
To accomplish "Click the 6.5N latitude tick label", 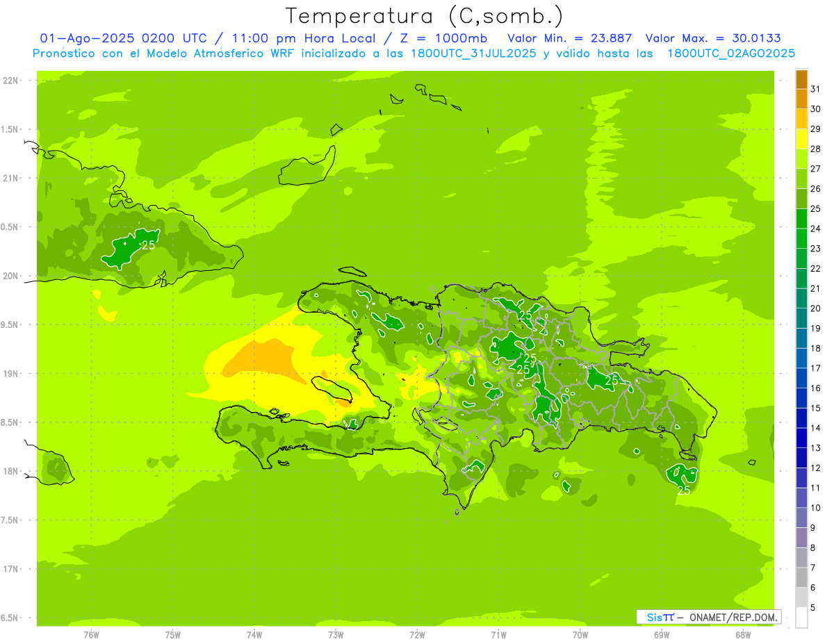I will click(x=10, y=618).
